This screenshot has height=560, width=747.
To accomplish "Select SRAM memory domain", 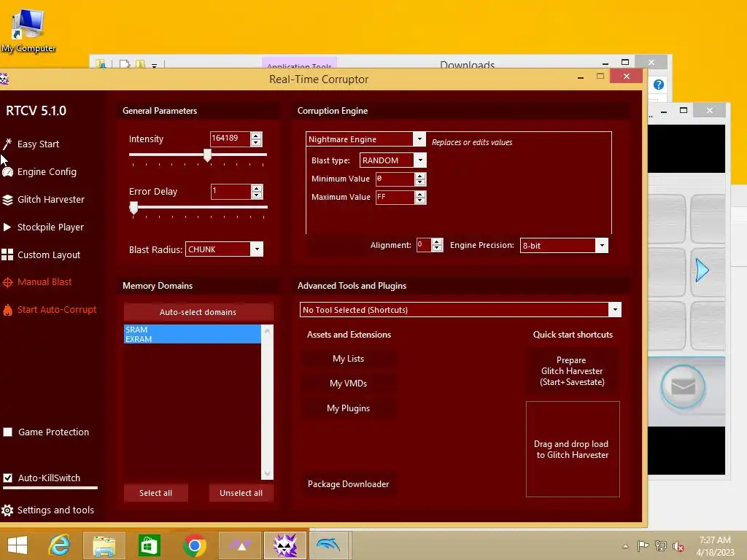I will click(x=193, y=330).
